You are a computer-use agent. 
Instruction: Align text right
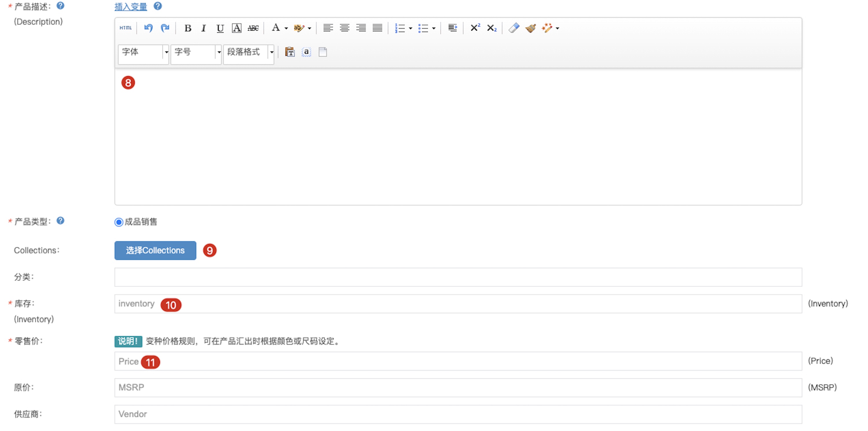click(361, 28)
